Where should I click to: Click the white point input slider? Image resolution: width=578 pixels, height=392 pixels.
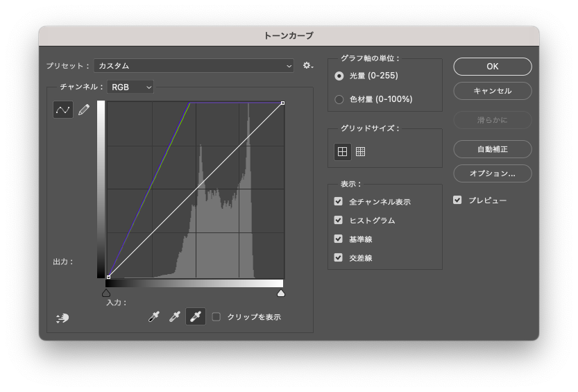pos(281,293)
